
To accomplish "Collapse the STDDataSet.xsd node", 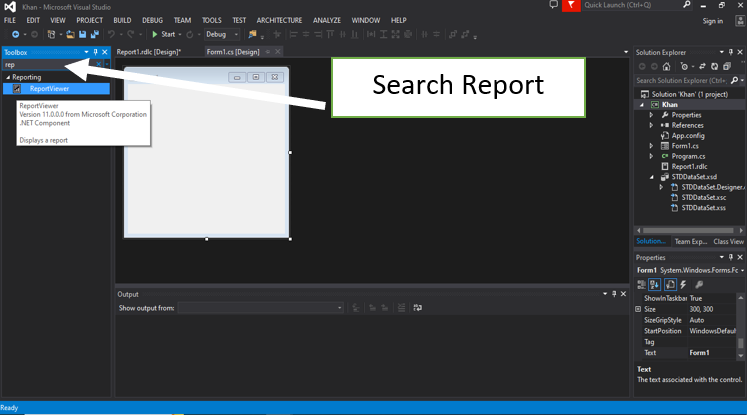I will (652, 177).
